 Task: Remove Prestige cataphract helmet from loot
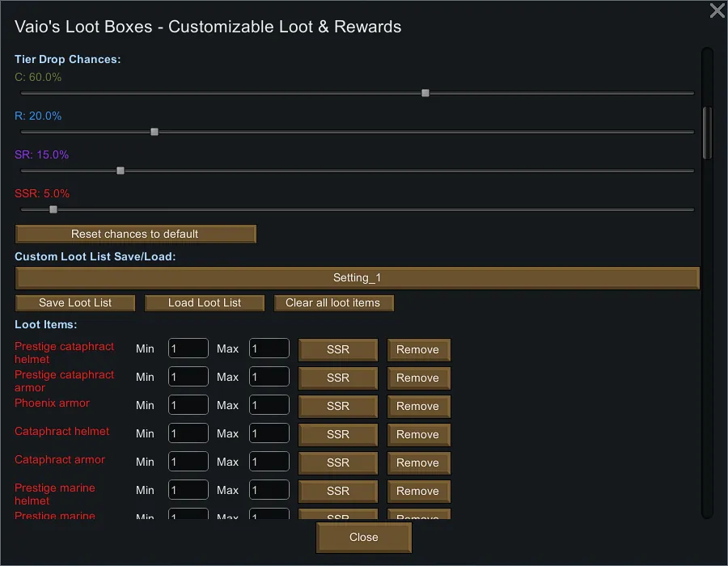tap(417, 349)
